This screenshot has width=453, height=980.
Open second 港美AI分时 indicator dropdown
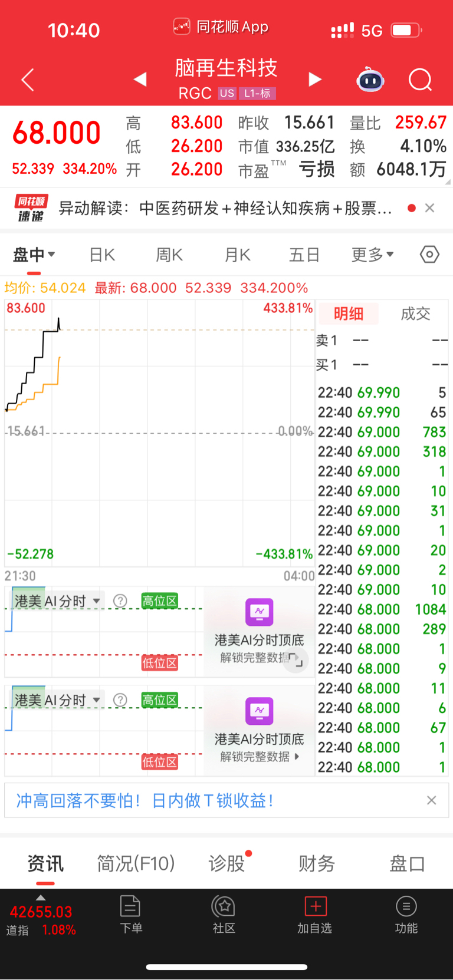point(57,699)
